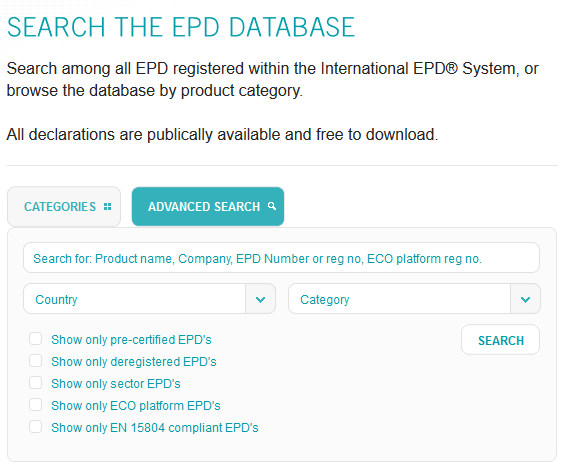This screenshot has width=570, height=464.
Task: Open the Country dropdown
Action: pos(149,299)
